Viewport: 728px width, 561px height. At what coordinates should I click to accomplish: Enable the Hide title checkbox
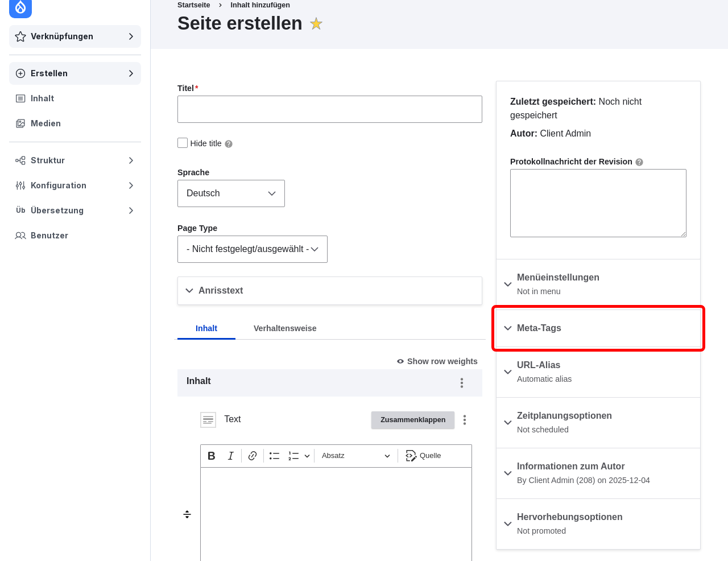click(x=183, y=143)
